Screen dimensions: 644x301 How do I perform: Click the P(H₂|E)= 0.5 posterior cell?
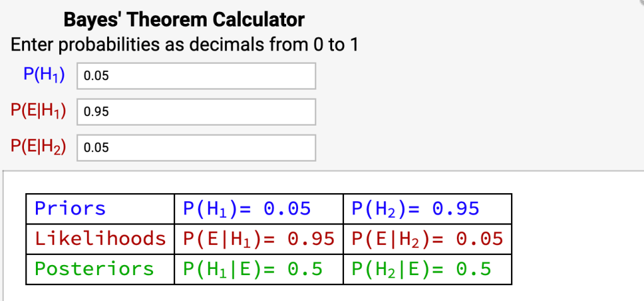pos(427,269)
